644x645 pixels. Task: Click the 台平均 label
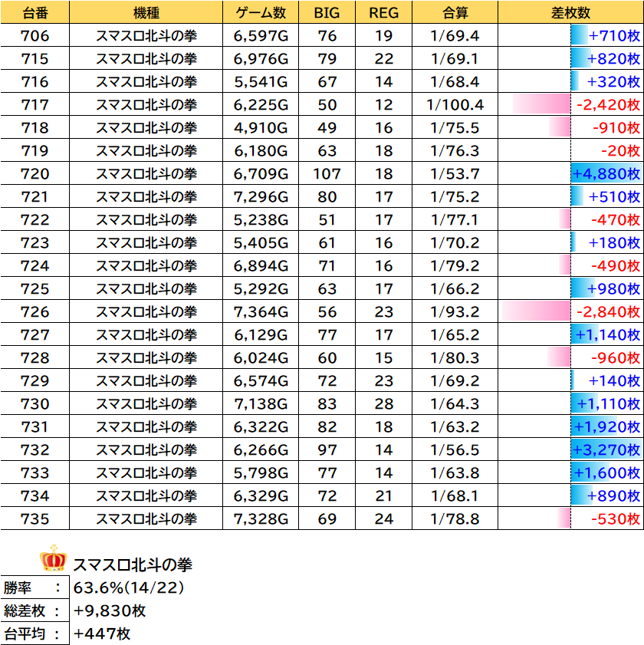pos(25,634)
